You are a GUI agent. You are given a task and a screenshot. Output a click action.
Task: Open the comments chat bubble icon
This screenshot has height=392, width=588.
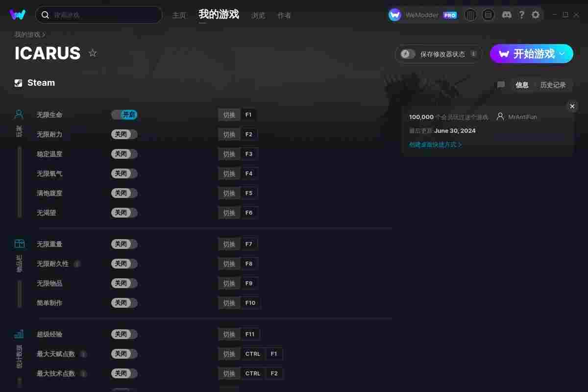(501, 85)
